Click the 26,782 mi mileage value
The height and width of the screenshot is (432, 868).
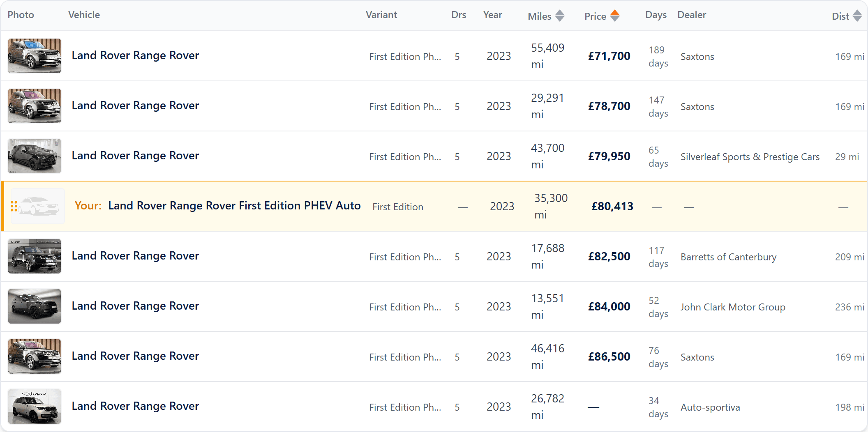click(x=547, y=407)
